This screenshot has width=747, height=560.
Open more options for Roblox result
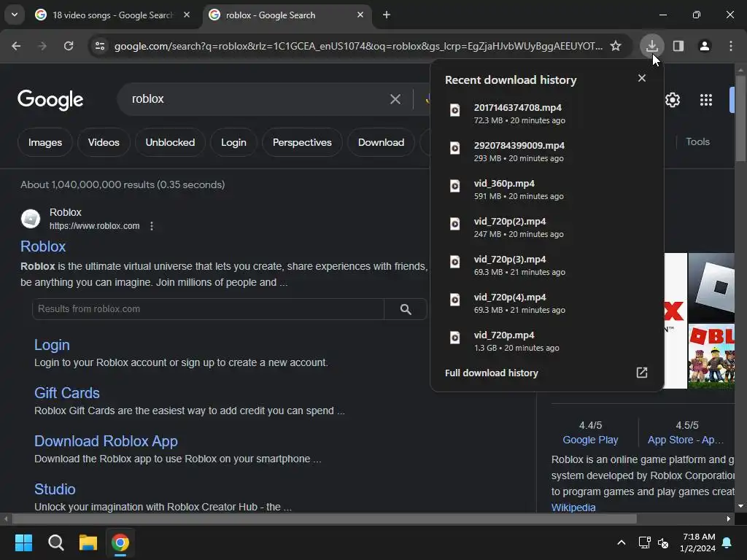point(152,226)
